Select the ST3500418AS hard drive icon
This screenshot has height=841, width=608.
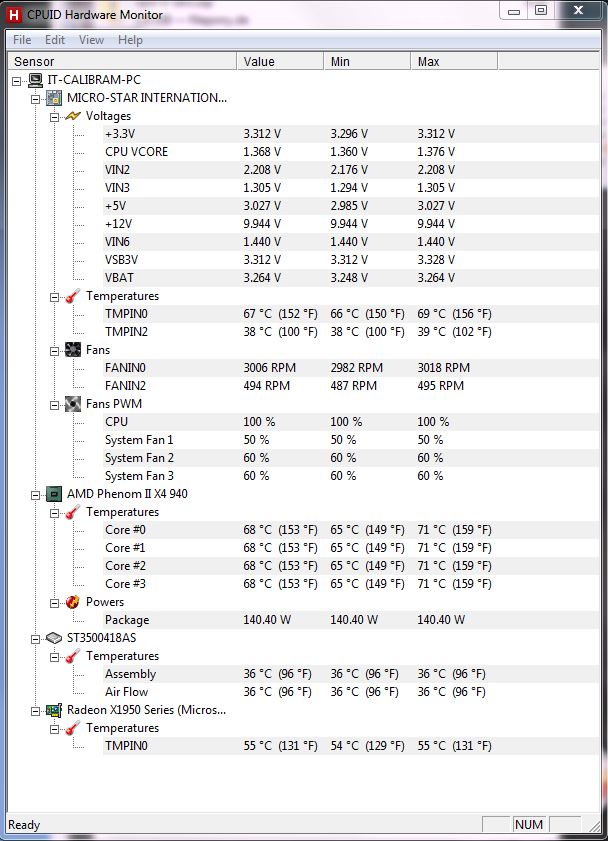pos(54,638)
